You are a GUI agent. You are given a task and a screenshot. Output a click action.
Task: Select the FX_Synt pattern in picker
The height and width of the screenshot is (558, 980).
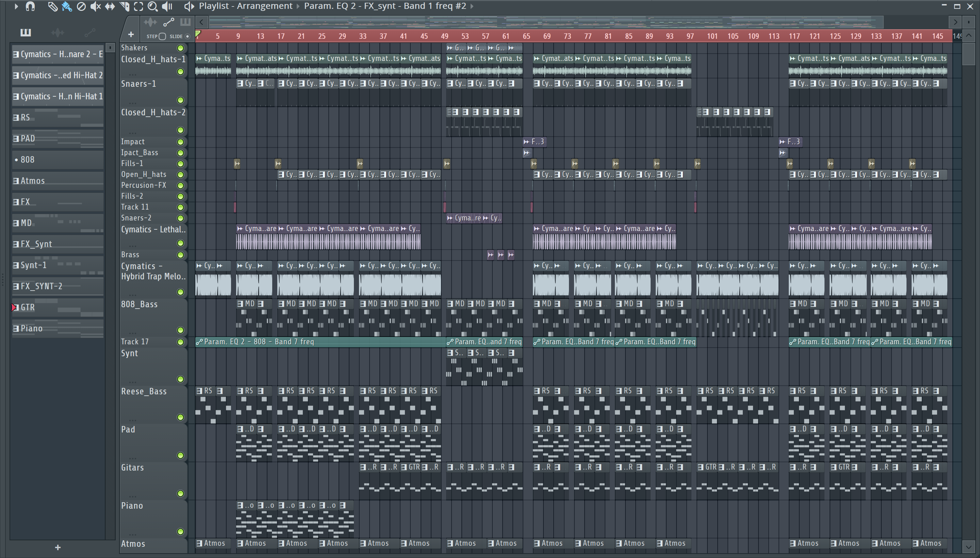(58, 244)
